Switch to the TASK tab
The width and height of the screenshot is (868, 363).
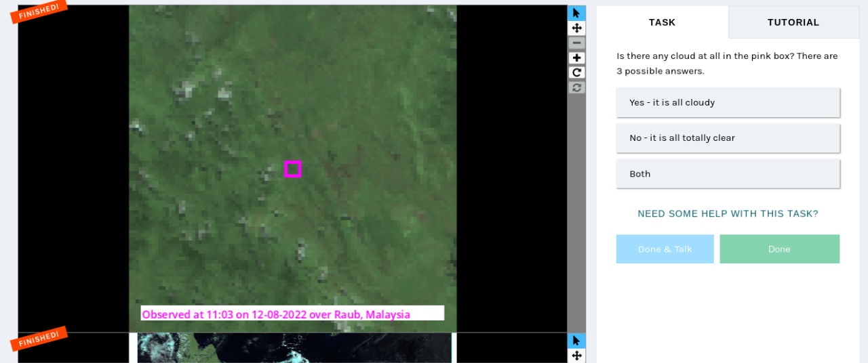tap(662, 22)
